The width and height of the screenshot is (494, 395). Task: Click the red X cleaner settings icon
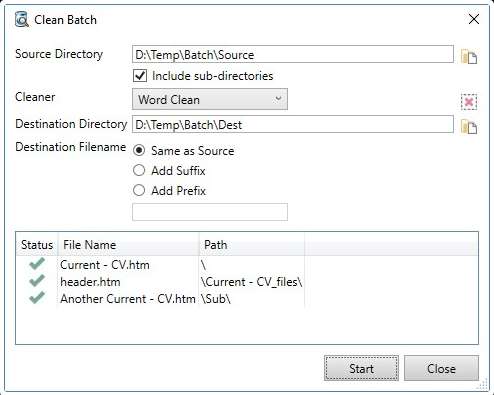click(469, 102)
